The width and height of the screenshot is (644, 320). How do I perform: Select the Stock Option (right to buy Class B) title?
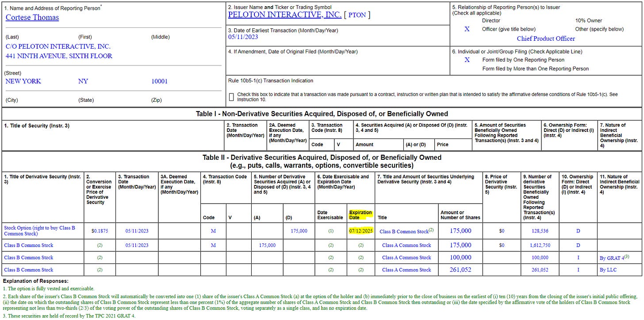click(x=40, y=231)
